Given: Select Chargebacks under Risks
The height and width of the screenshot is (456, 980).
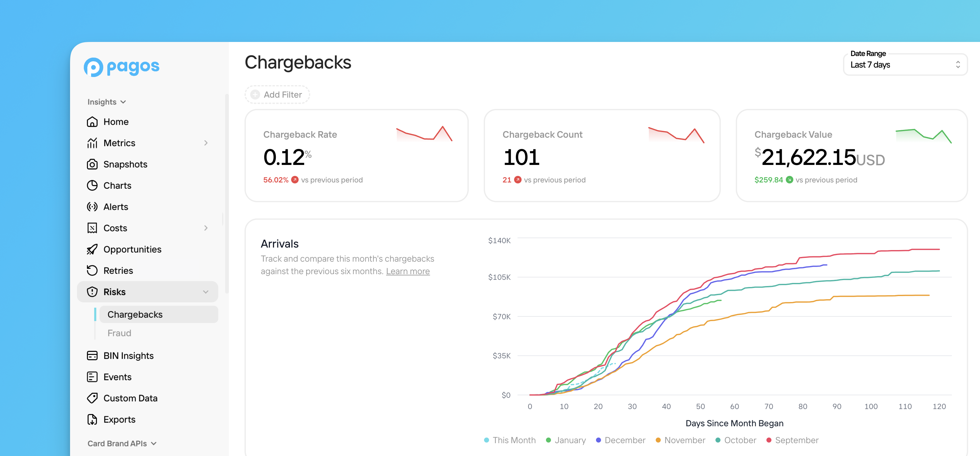Looking at the screenshot, I should 159,315.
